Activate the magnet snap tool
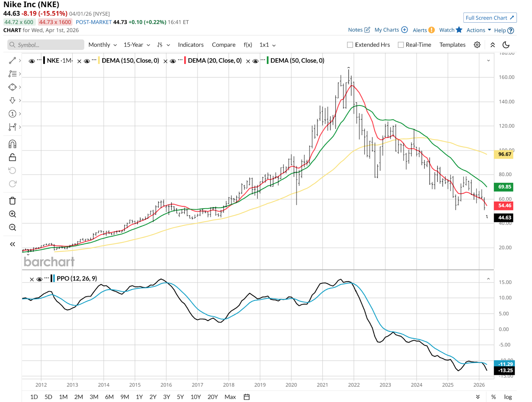Screen dimensions: 532x402 coord(12,144)
